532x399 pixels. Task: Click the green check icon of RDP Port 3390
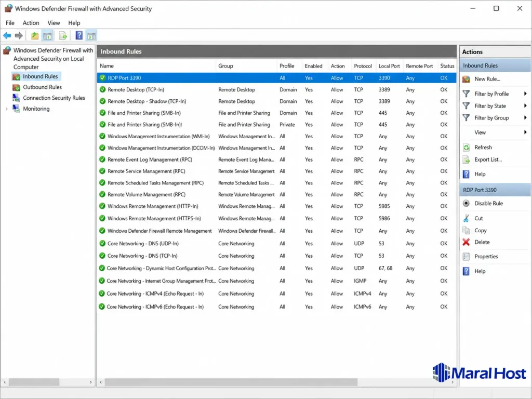click(x=102, y=78)
